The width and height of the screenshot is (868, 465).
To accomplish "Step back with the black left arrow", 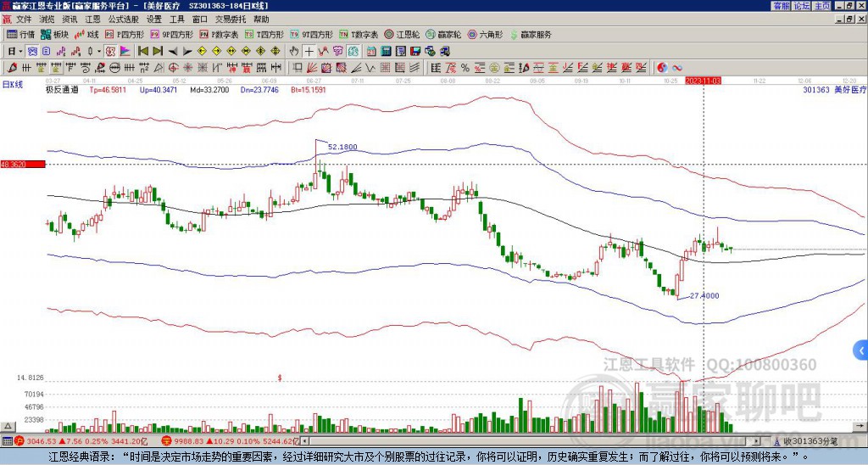I will pyautogui.click(x=173, y=51).
